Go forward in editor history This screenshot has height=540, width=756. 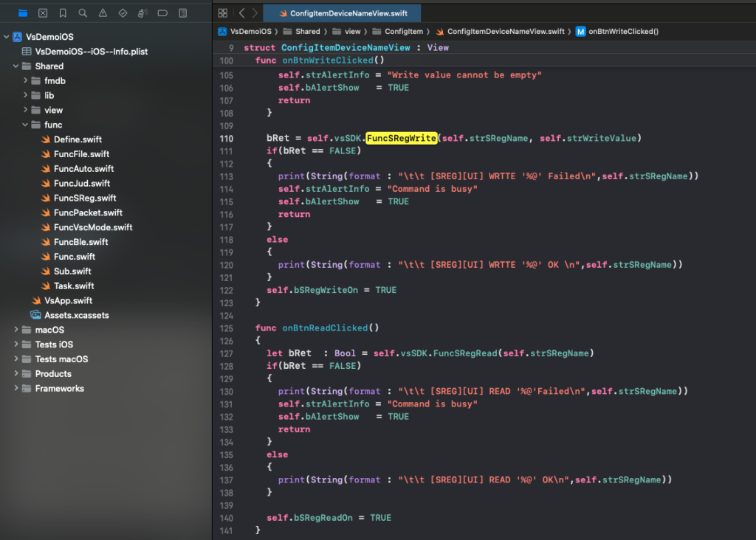255,13
